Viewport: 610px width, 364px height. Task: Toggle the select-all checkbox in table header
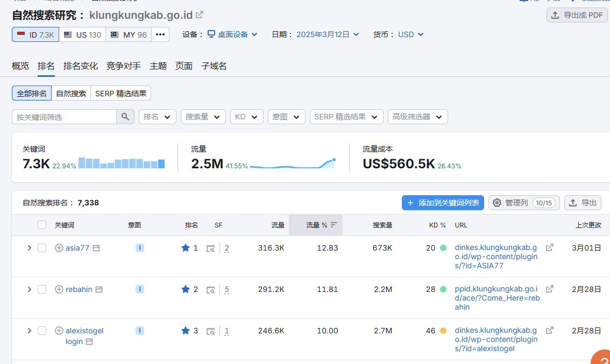(x=42, y=225)
